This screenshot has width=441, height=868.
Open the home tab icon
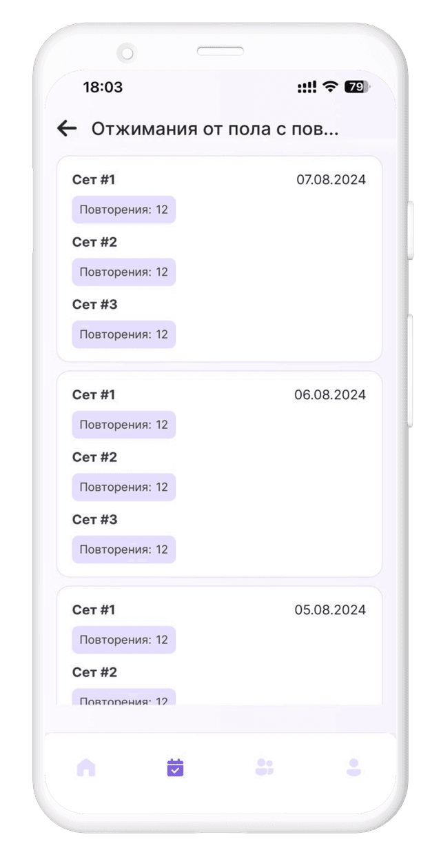coord(86,767)
